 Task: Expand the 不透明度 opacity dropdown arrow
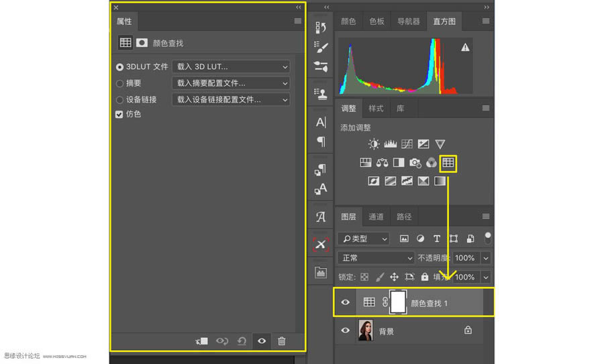(x=486, y=258)
